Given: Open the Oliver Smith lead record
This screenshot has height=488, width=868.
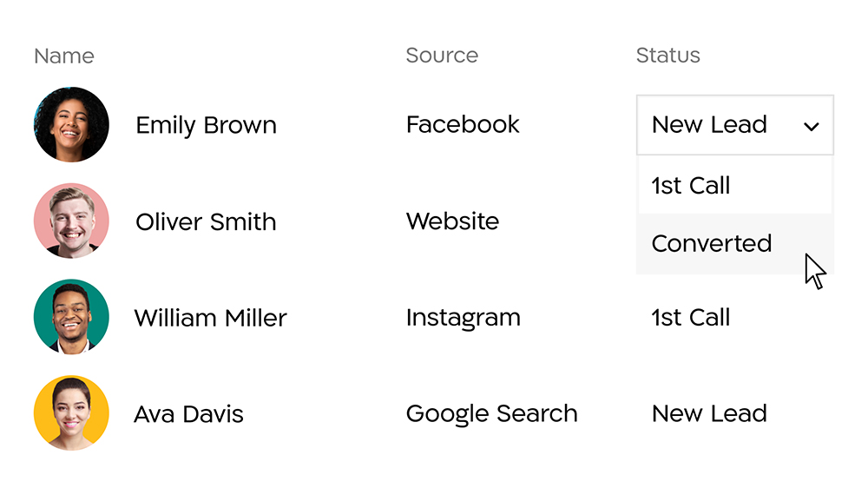Looking at the screenshot, I should click(x=206, y=221).
